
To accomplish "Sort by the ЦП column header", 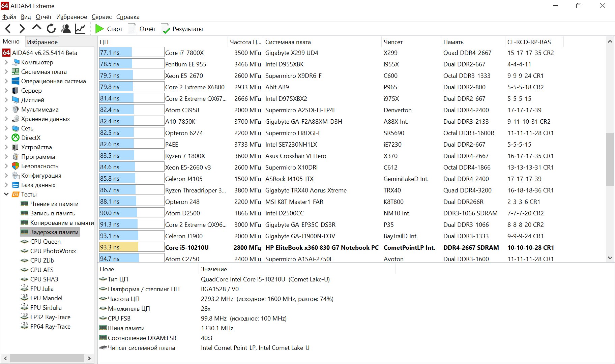I will pos(163,42).
